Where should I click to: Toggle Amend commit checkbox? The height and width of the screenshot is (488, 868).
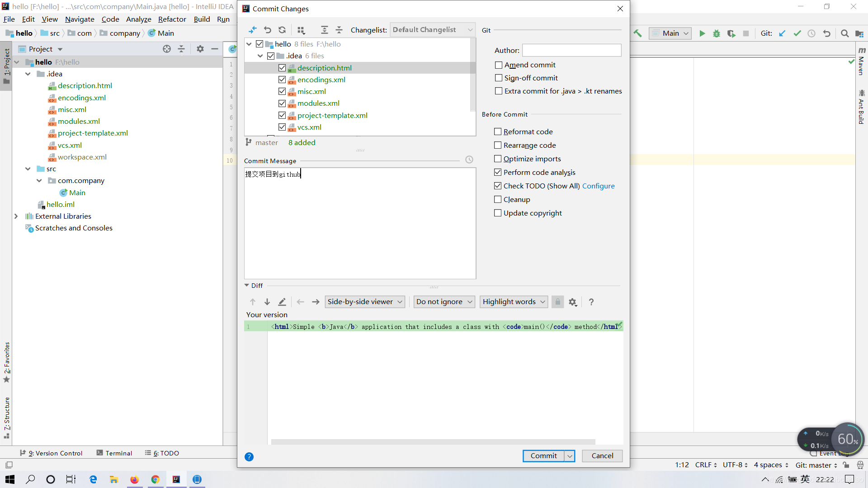499,65
